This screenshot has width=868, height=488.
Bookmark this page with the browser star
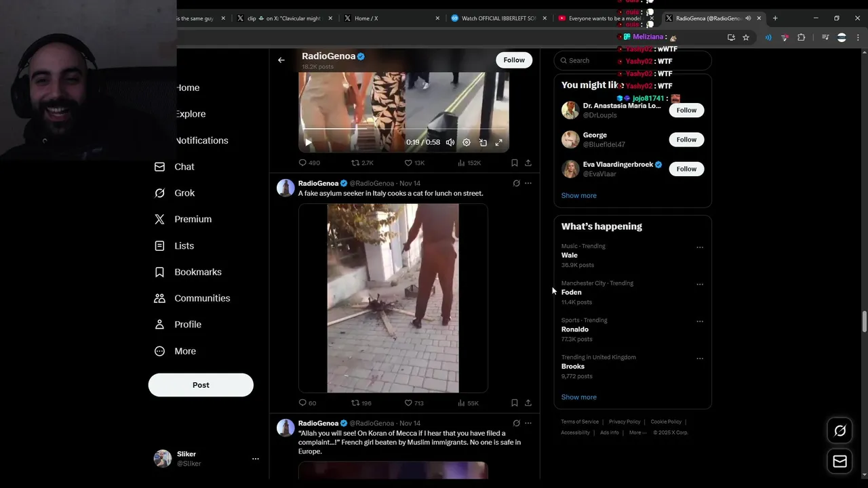tap(746, 37)
